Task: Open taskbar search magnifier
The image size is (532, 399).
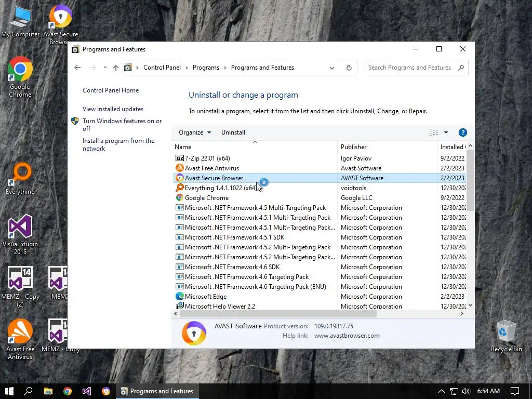Action: (28, 391)
